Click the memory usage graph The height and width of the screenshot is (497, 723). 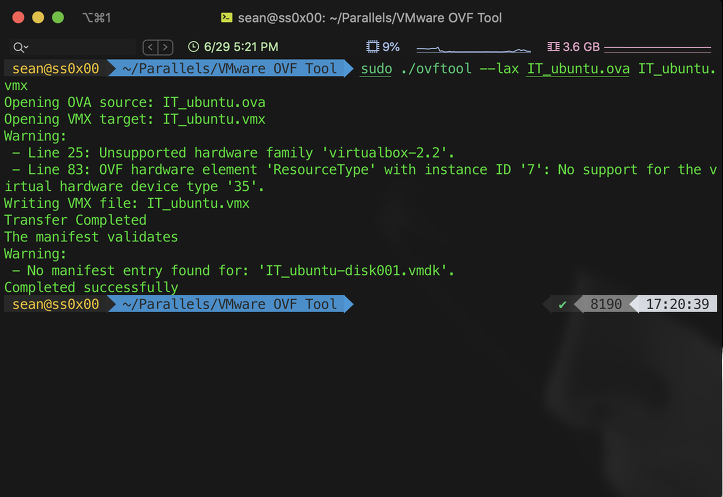(x=658, y=48)
